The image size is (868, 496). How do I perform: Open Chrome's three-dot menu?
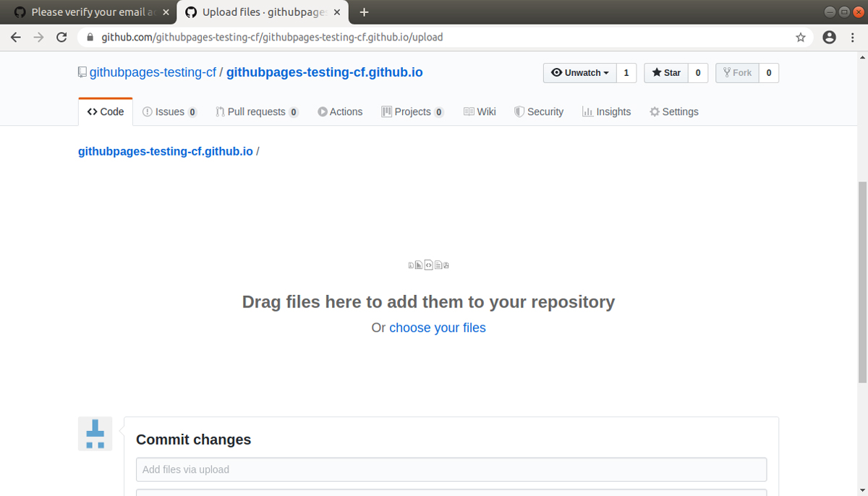pos(851,36)
